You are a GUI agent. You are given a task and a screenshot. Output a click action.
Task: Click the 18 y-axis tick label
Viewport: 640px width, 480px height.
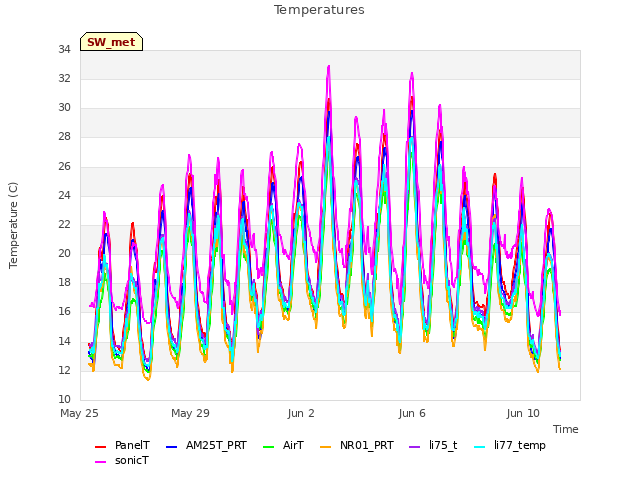[64, 282]
